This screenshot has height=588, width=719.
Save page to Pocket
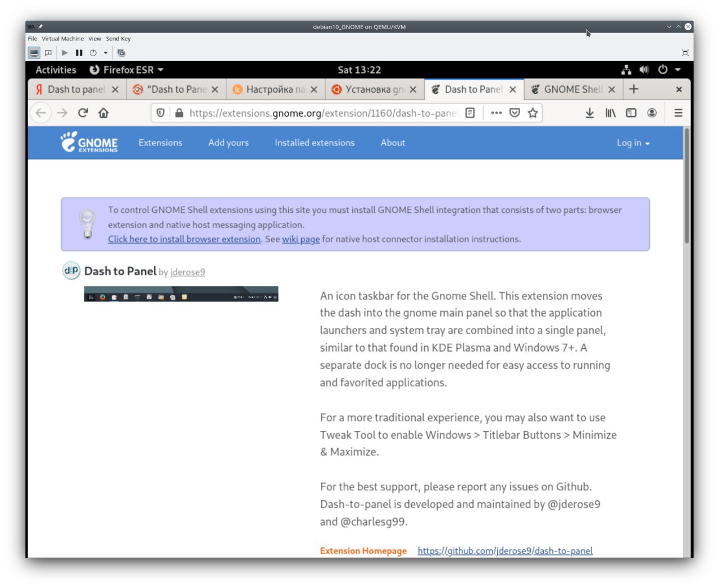515,113
